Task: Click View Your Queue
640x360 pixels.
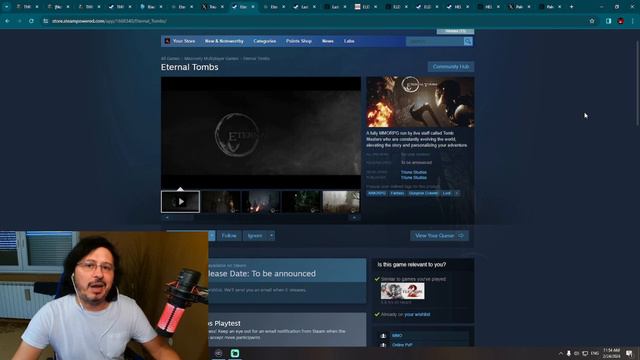Action: 440,236
